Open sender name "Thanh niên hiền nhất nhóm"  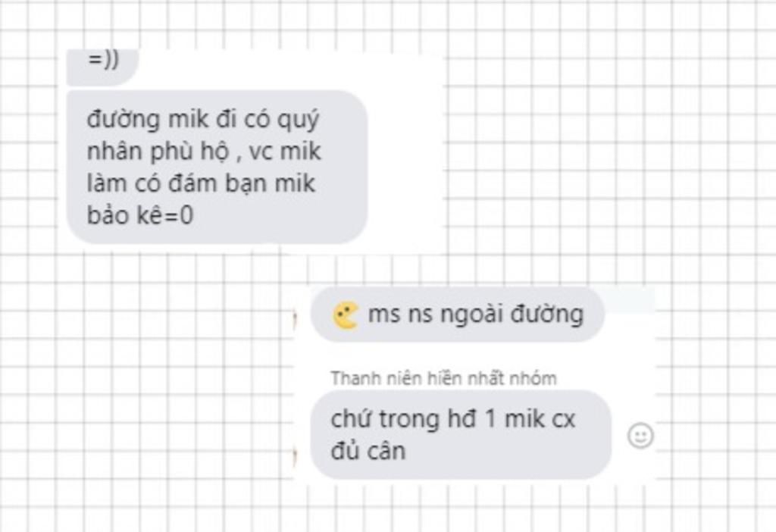pyautogui.click(x=443, y=379)
